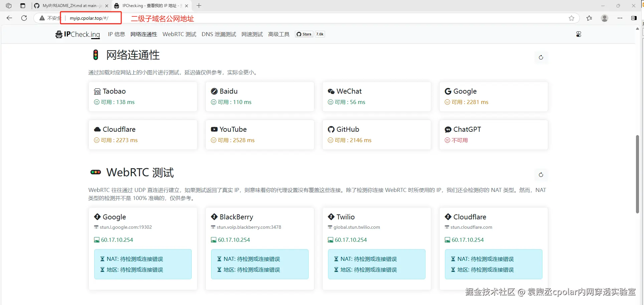Click the WeChat card icon
The image size is (644, 305).
[331, 91]
